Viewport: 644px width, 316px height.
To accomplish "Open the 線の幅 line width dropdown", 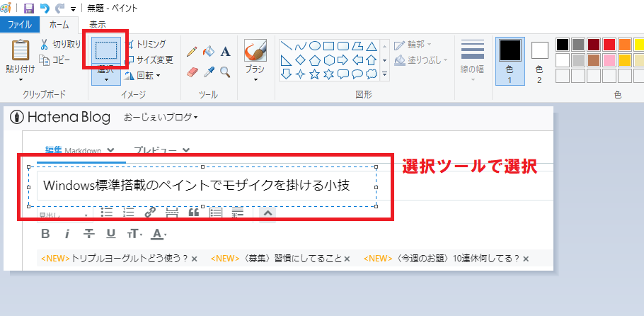I will coord(473,61).
